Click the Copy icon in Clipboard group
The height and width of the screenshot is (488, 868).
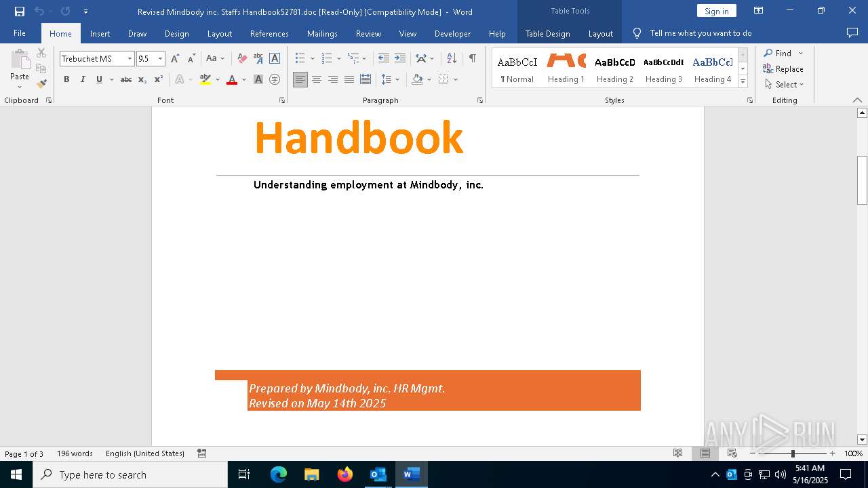pyautogui.click(x=41, y=68)
